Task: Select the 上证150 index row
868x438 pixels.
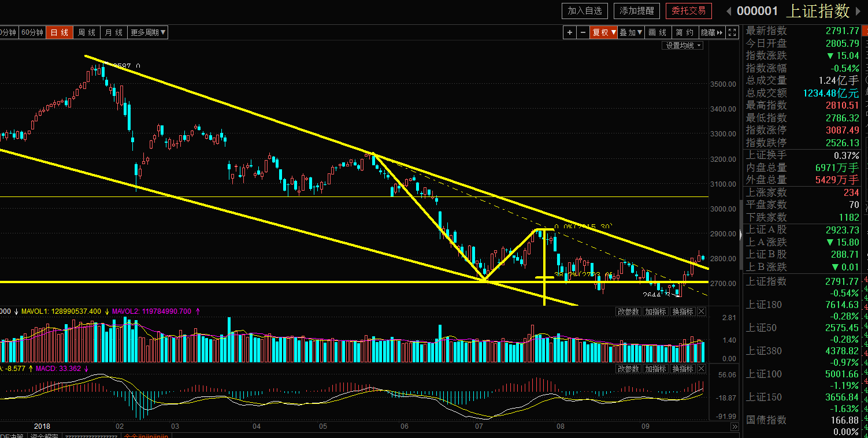Action: point(803,403)
